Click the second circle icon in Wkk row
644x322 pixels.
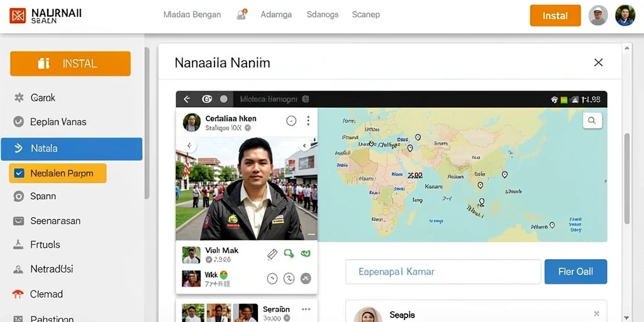tap(289, 279)
